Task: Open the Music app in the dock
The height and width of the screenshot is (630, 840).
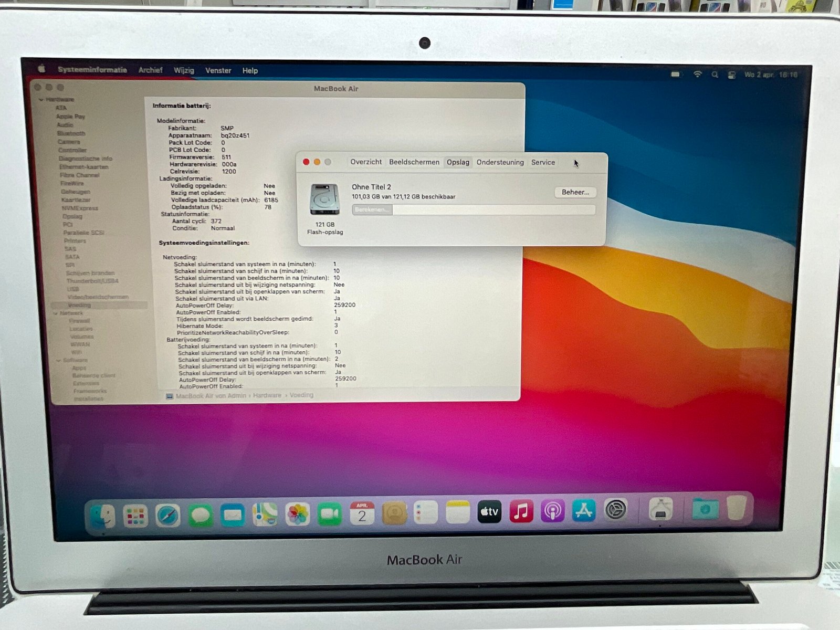Action: click(521, 511)
